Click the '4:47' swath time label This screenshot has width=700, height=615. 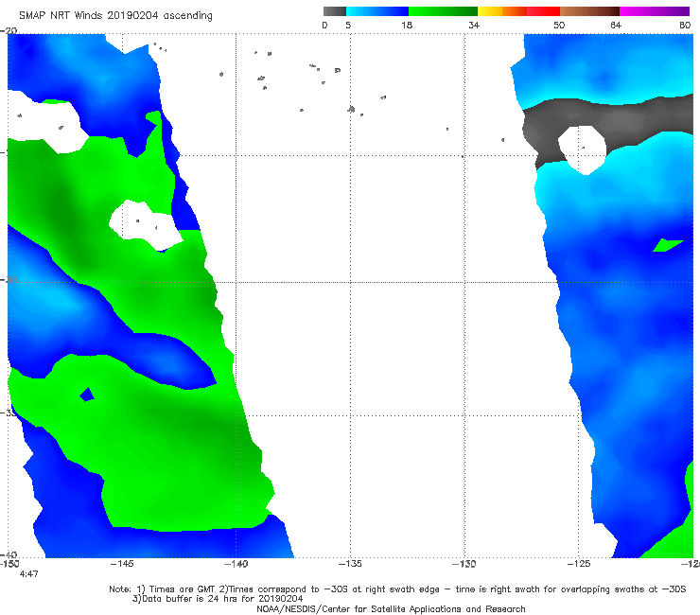pos(29,574)
